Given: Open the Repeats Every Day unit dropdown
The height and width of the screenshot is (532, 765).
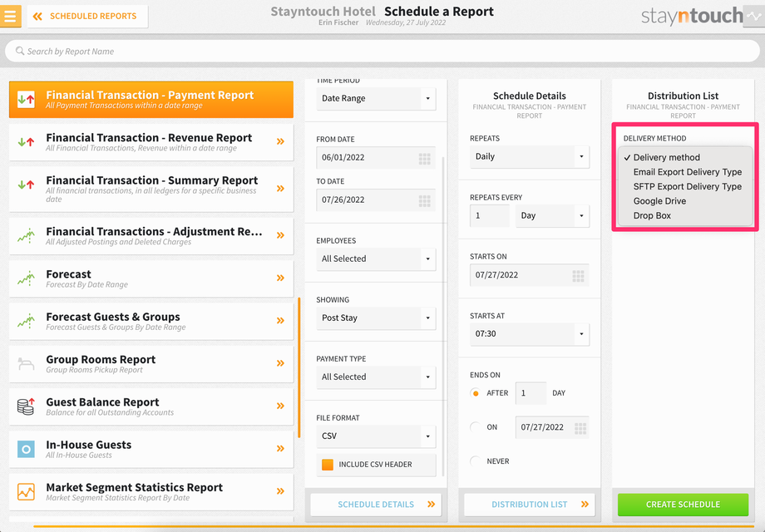Looking at the screenshot, I should point(552,215).
